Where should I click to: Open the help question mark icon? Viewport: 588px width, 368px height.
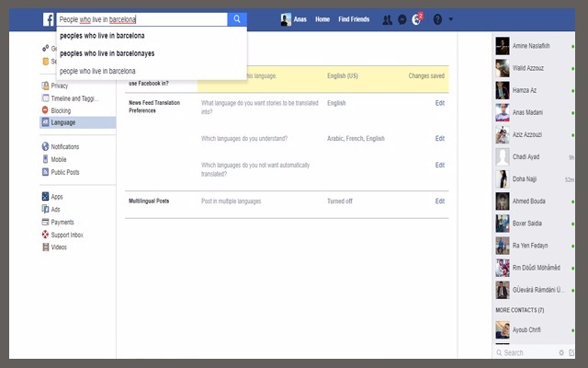pos(437,19)
